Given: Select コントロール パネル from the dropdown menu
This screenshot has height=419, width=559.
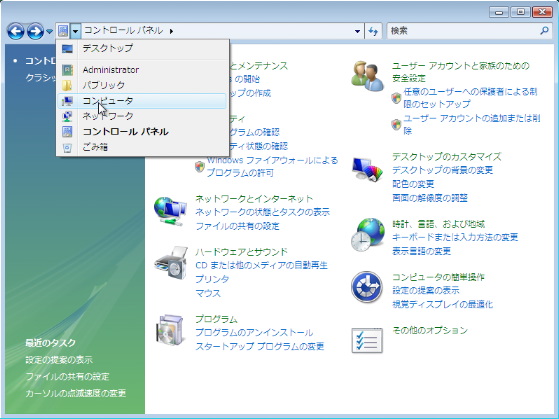Looking at the screenshot, I should pyautogui.click(x=142, y=132).
